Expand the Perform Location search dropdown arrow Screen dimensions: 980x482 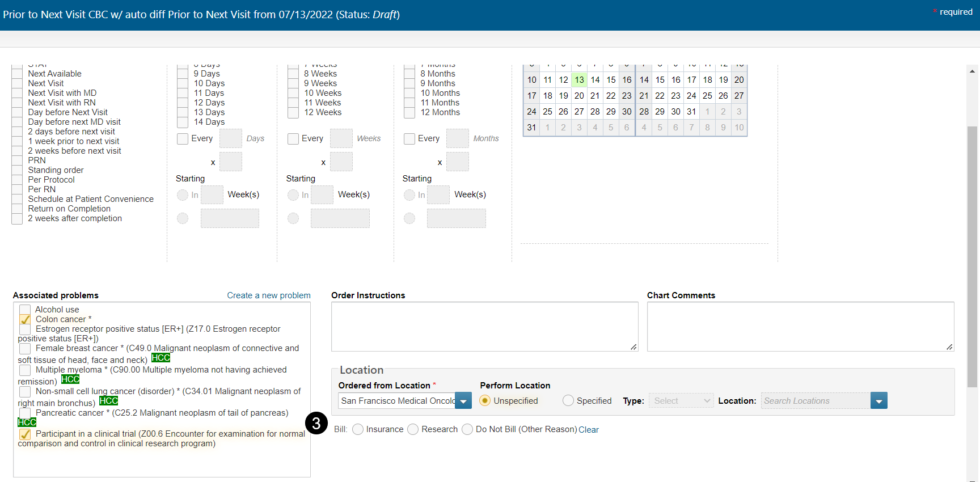point(878,401)
